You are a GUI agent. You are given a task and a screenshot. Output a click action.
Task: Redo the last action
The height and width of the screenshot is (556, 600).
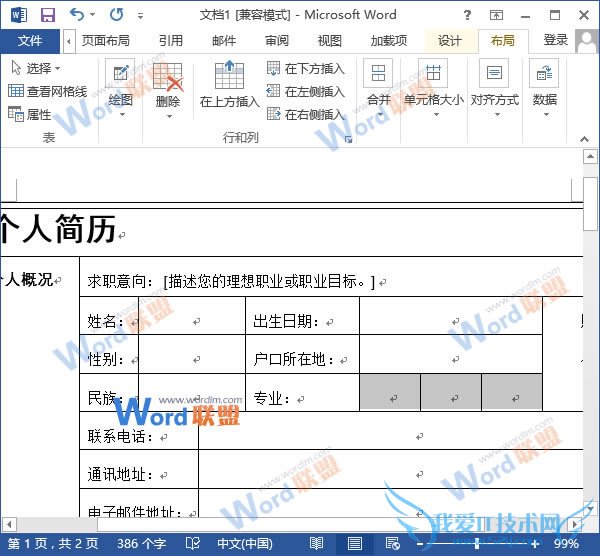117,15
